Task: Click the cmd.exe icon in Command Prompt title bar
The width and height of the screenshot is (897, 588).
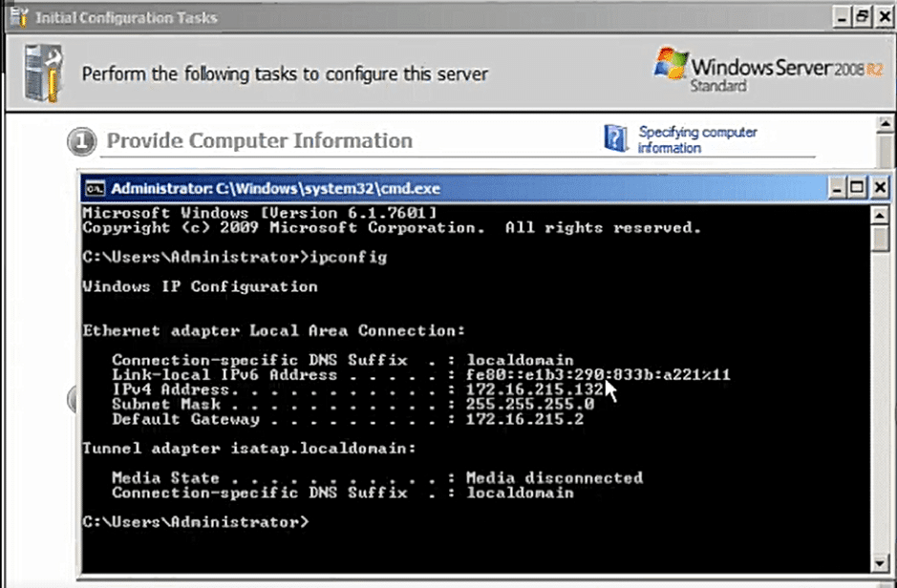Action: click(x=95, y=188)
